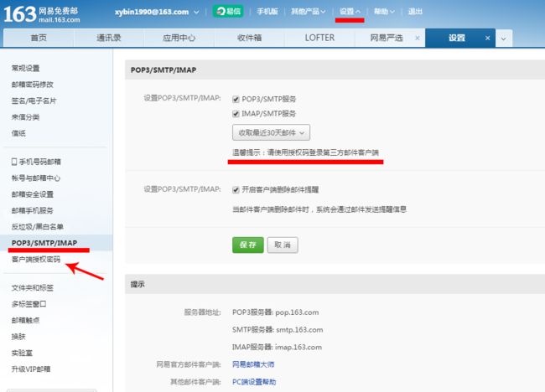Click the green 保存 button
The width and height of the screenshot is (545, 392).
(x=248, y=245)
